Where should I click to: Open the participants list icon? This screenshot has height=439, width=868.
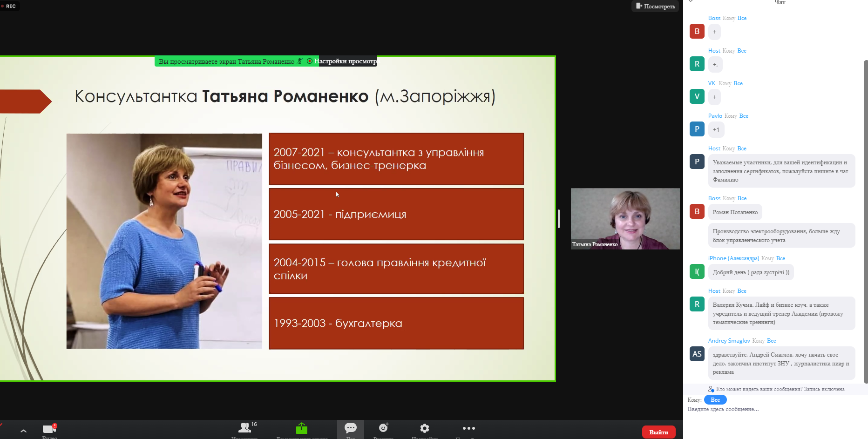244,427
